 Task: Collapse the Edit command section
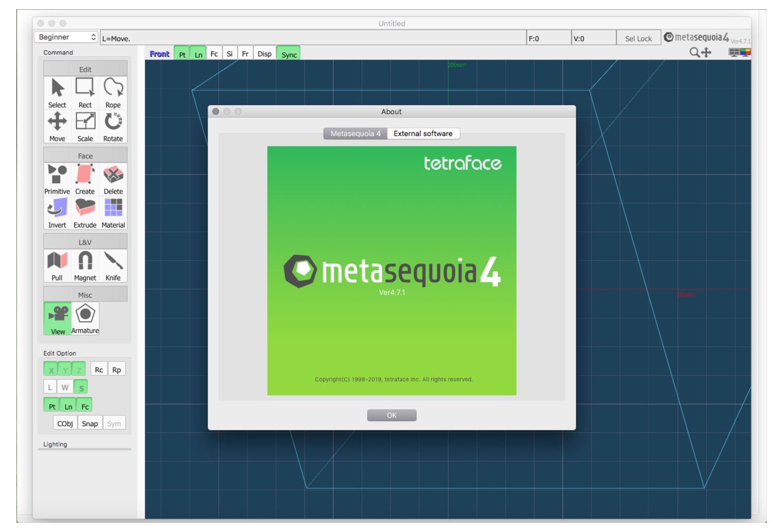(x=85, y=69)
